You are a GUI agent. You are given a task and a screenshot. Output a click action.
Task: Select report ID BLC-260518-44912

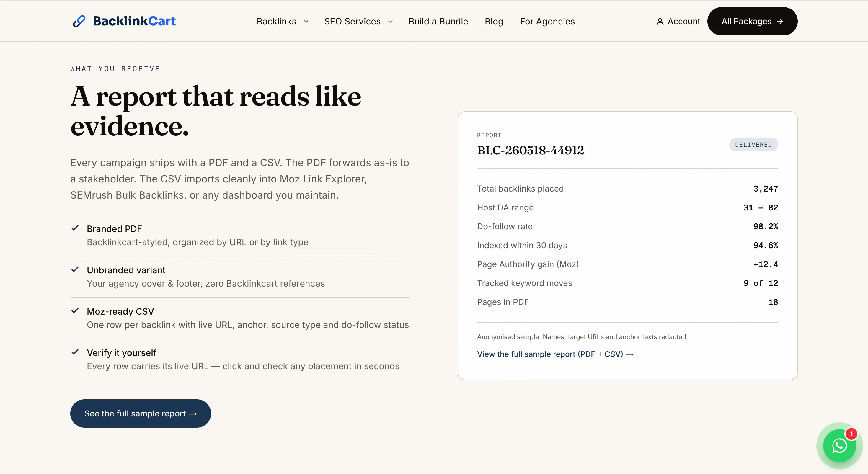530,150
